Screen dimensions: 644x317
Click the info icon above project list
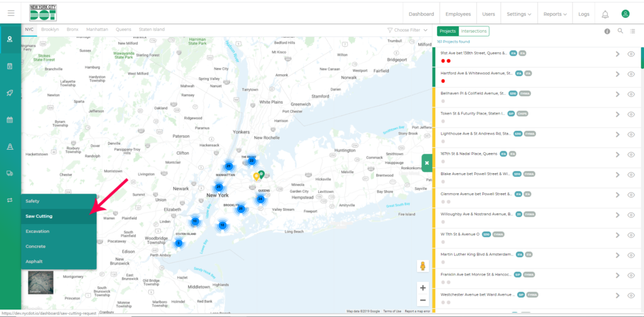click(x=607, y=31)
